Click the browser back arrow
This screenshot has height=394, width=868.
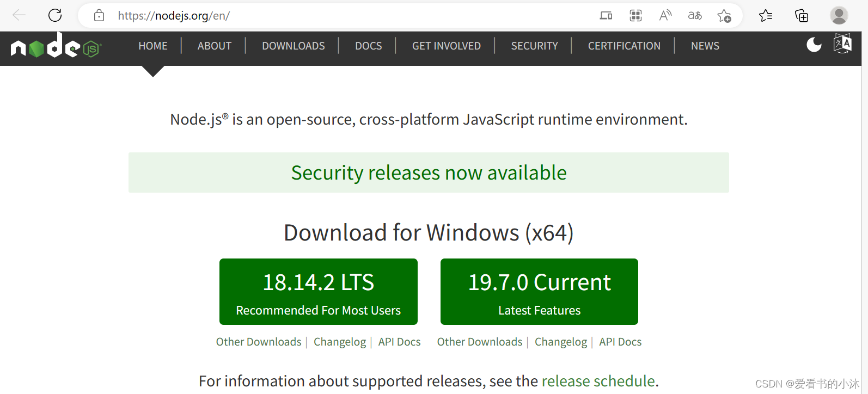(x=19, y=15)
